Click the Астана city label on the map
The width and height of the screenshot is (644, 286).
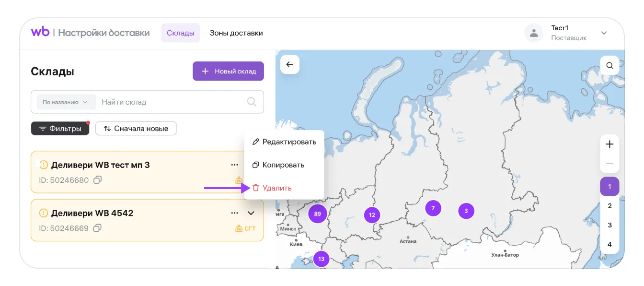tap(408, 241)
